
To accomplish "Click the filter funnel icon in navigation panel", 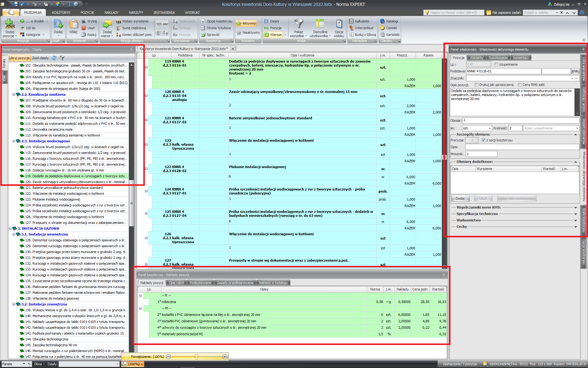I will [x=62, y=58].
